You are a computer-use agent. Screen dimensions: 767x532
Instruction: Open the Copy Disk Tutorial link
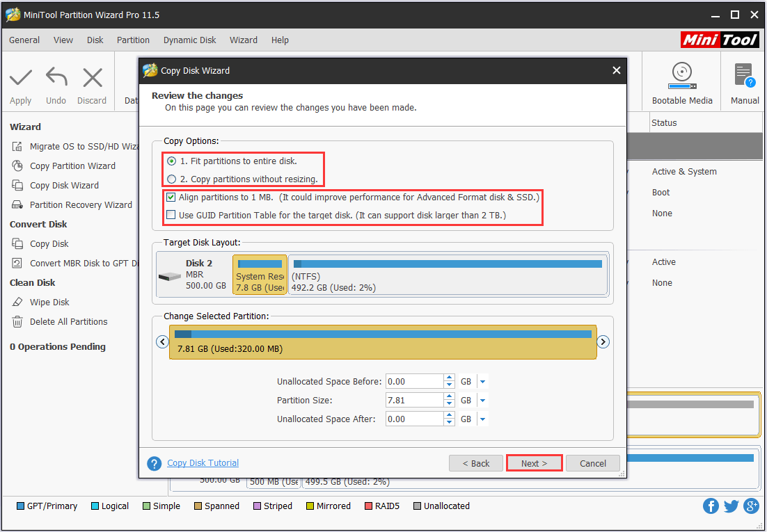203,462
